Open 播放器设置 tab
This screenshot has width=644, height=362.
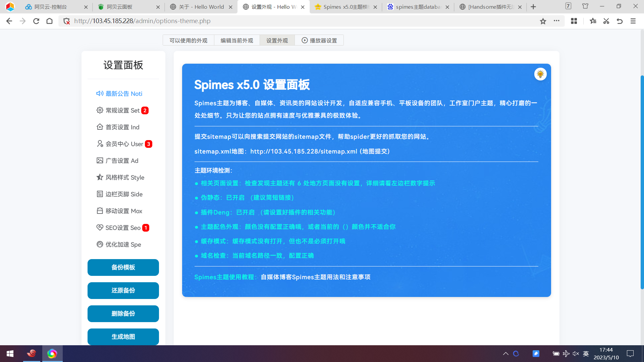pyautogui.click(x=319, y=40)
